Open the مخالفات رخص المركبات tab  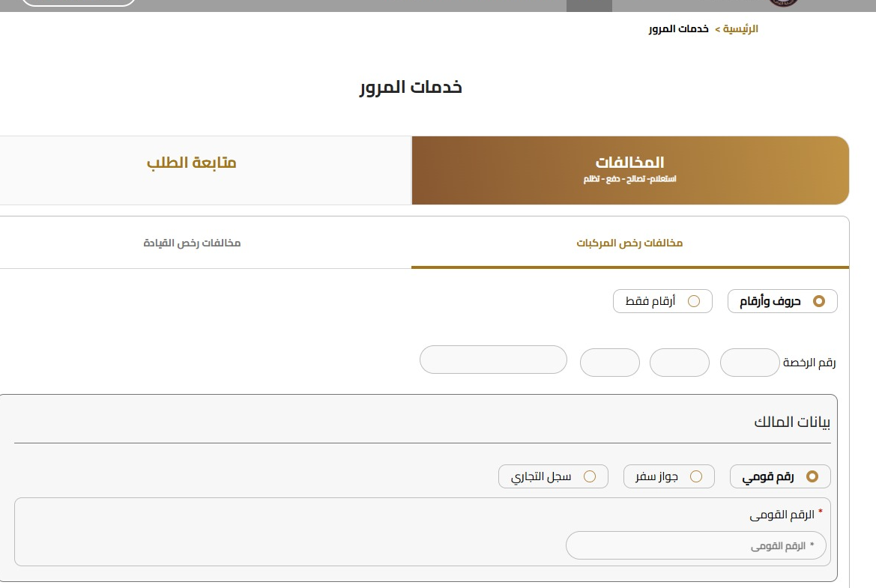click(629, 243)
